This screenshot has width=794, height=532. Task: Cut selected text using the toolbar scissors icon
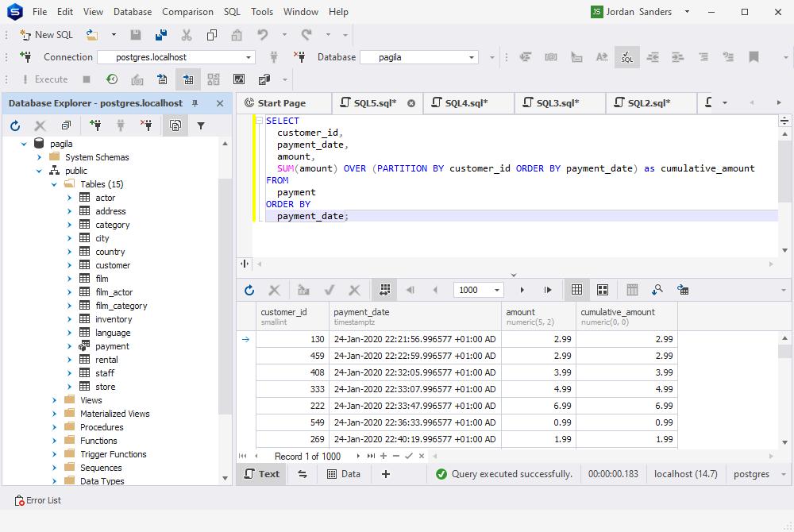click(186, 35)
